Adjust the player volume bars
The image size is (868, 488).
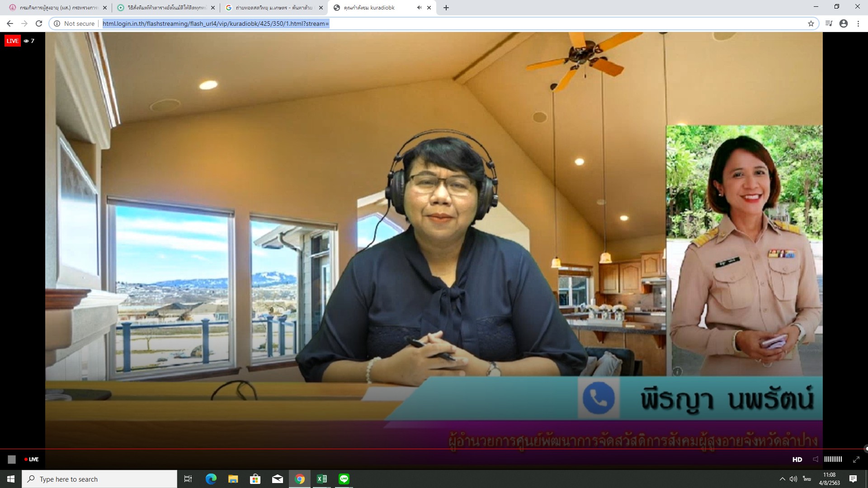[x=833, y=459]
